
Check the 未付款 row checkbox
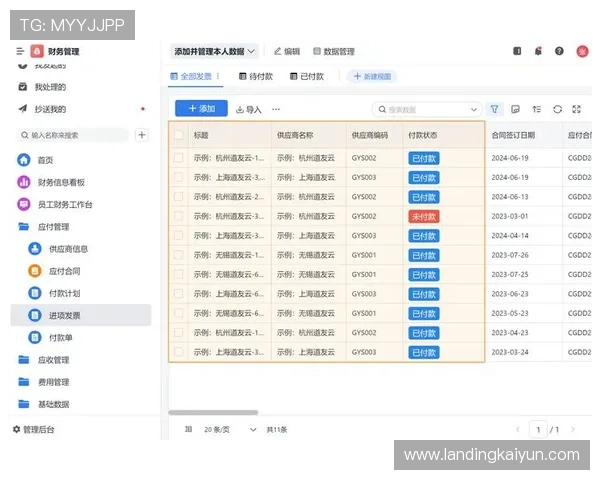tap(178, 216)
